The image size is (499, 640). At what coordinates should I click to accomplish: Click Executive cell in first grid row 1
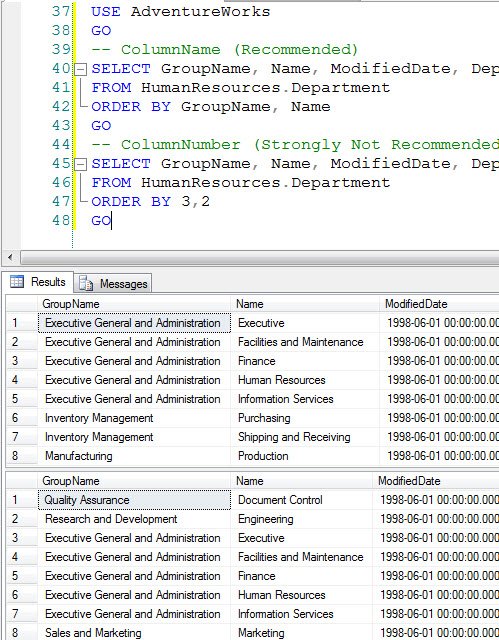pyautogui.click(x=305, y=323)
